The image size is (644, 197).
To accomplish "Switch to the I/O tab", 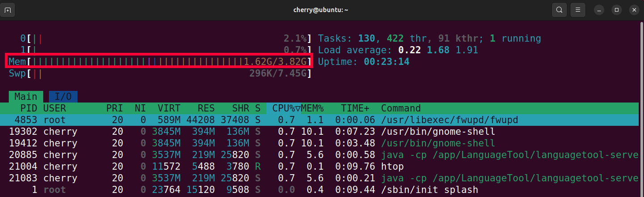I will pos(63,96).
